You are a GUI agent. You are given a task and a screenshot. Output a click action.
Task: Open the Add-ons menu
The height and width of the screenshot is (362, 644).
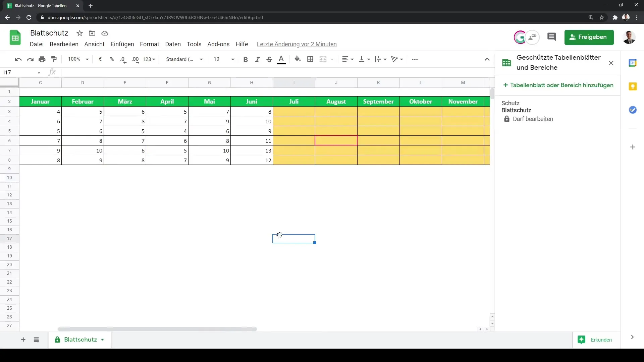(218, 44)
